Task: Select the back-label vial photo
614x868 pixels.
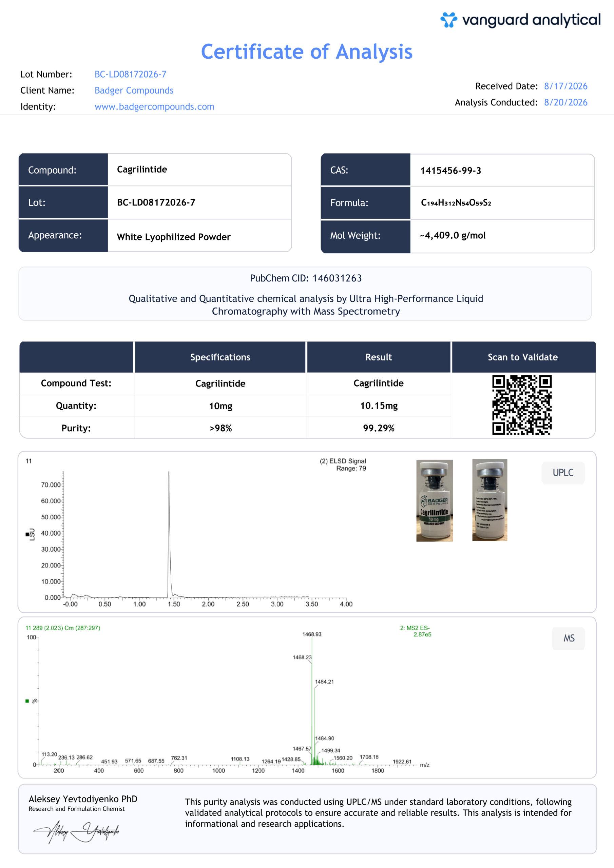Action: (490, 500)
